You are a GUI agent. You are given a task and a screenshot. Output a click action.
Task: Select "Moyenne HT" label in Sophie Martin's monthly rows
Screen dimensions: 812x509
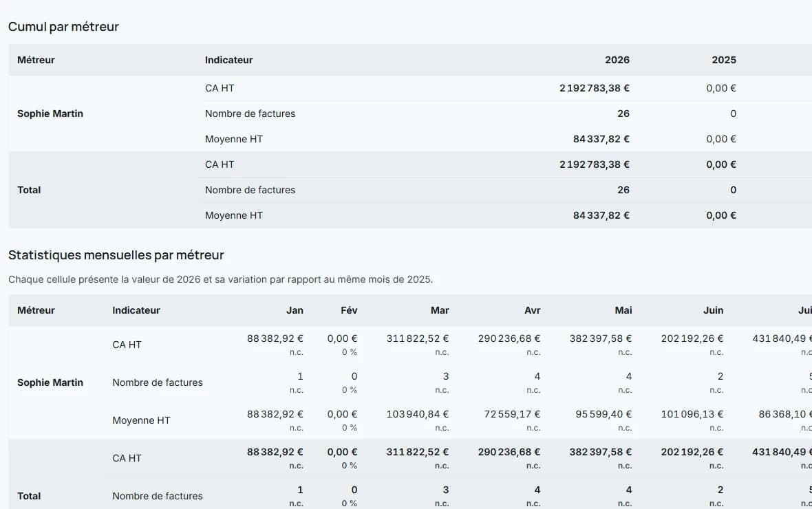[141, 420]
